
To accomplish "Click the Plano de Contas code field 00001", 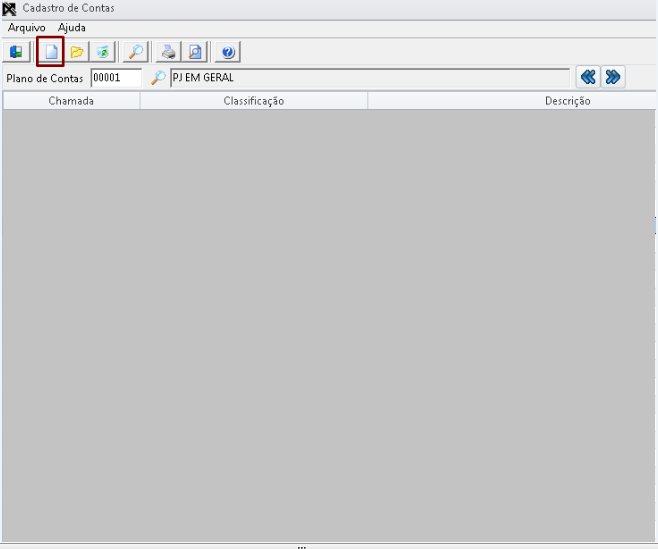I will (x=116, y=78).
